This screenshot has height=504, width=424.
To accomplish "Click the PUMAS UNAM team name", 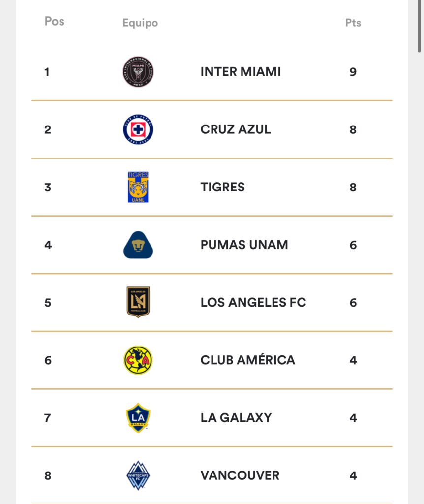I will pos(244,245).
